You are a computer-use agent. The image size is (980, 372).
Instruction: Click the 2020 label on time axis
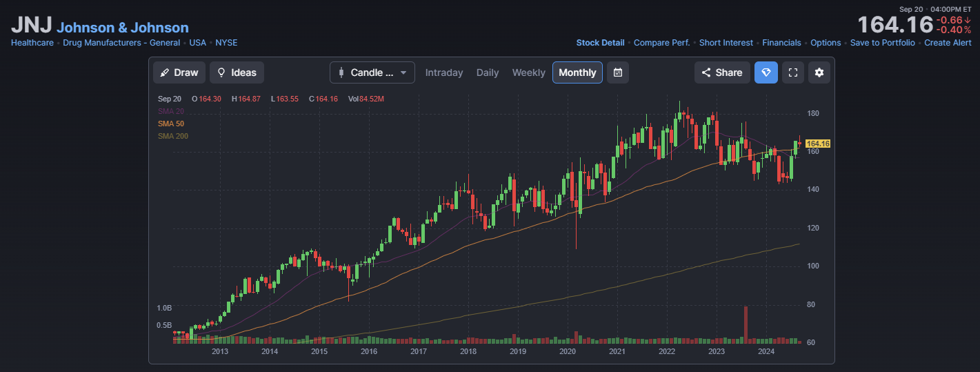(x=568, y=352)
